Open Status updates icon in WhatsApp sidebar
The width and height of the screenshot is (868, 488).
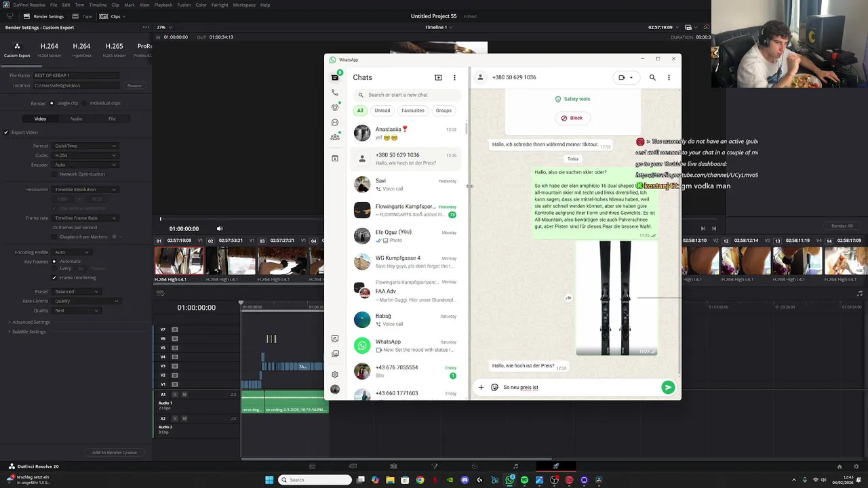(x=334, y=107)
